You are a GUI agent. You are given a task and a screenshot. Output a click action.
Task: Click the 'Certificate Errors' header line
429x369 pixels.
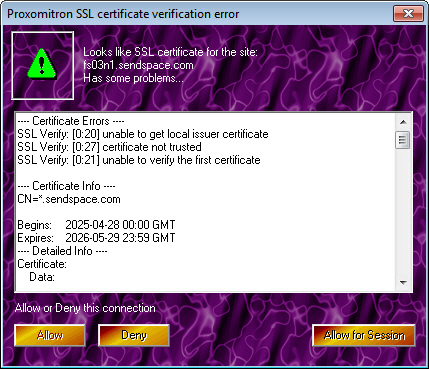pyautogui.click(x=71, y=121)
